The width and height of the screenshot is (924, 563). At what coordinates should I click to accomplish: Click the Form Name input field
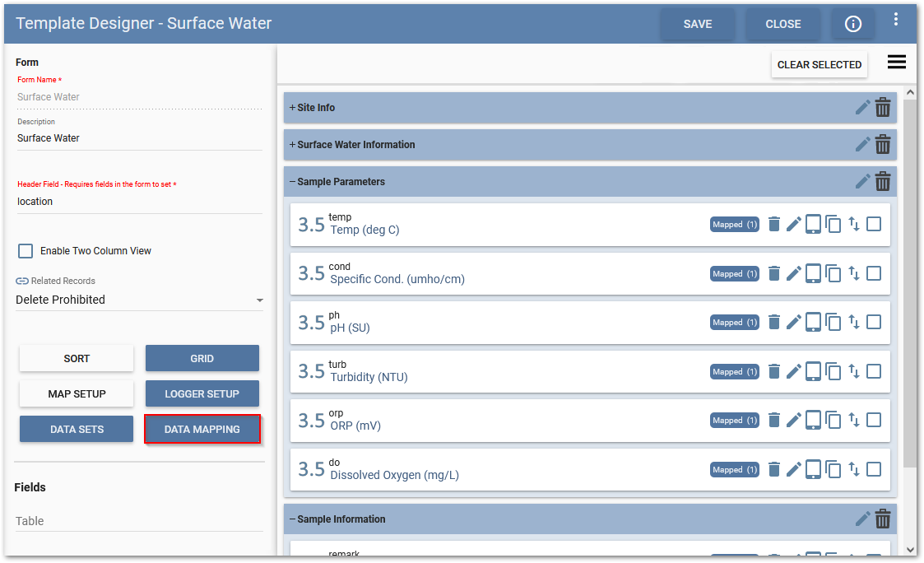click(x=140, y=96)
